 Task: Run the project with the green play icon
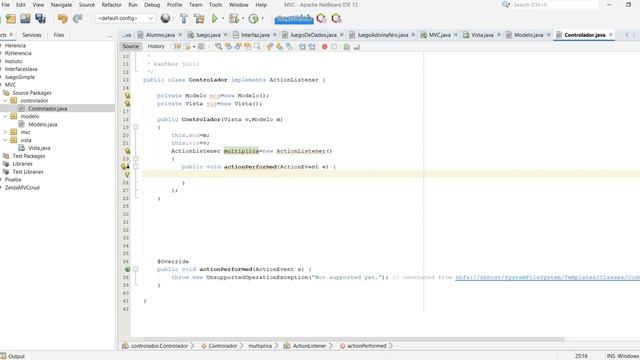tap(215, 18)
